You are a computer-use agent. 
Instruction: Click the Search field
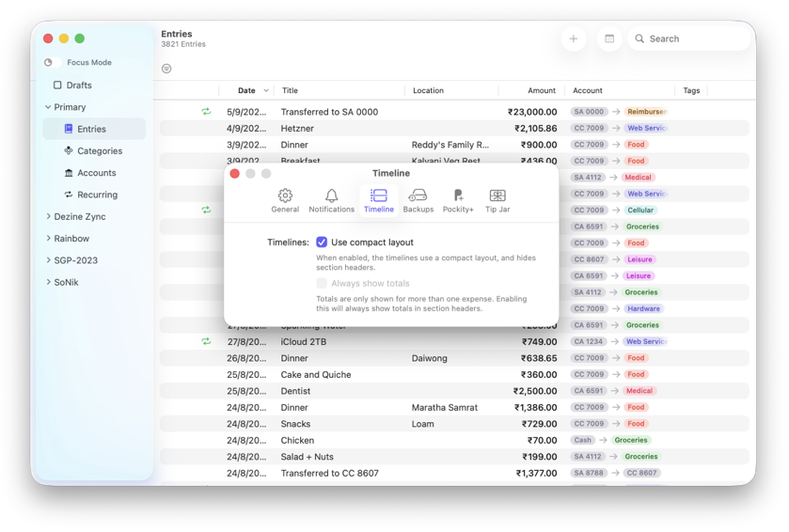point(688,39)
